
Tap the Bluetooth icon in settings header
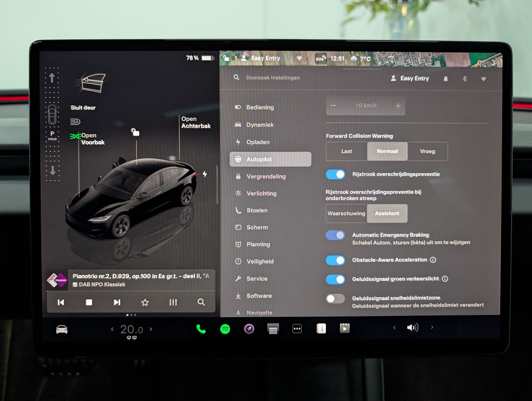click(465, 79)
